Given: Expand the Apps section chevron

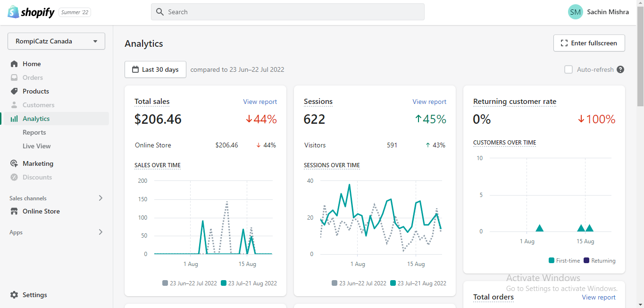Looking at the screenshot, I should click(x=100, y=232).
